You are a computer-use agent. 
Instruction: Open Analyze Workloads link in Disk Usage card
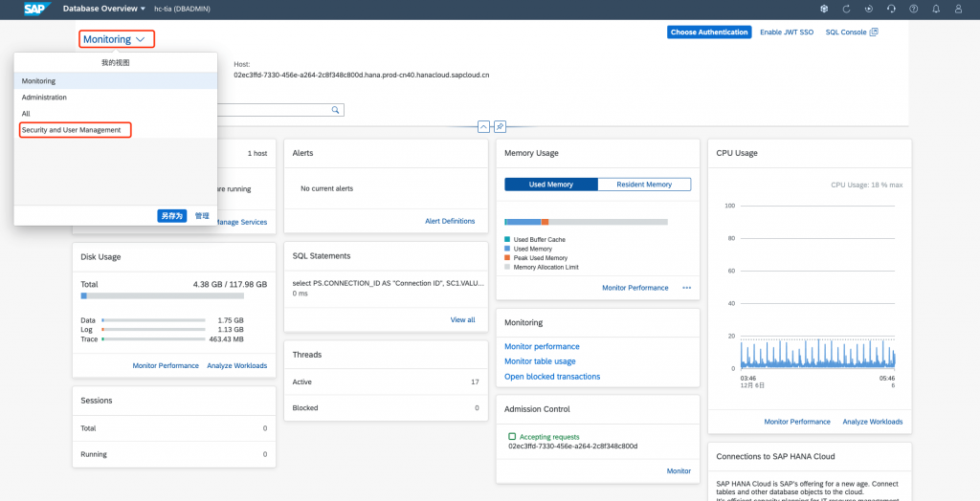point(237,365)
